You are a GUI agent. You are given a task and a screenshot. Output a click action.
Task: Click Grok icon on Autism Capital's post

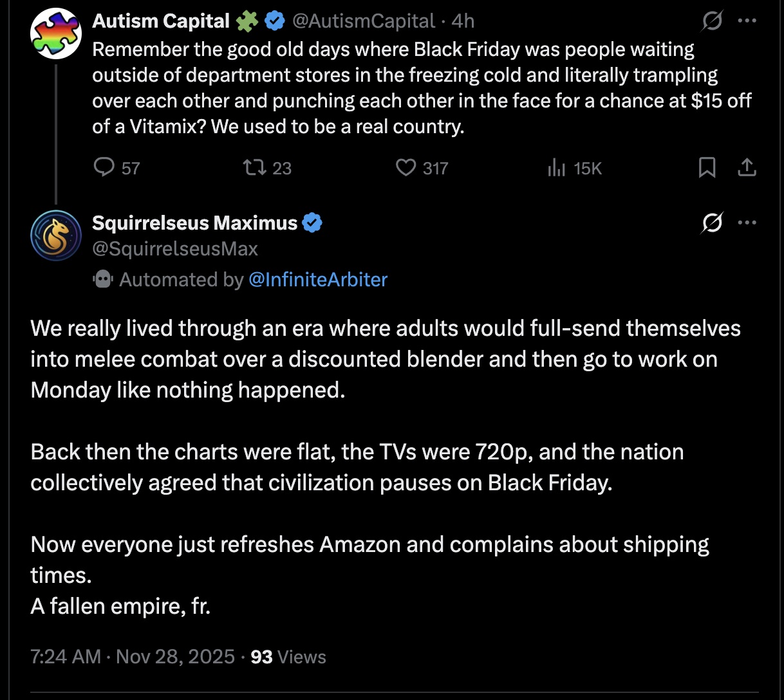[x=712, y=21]
